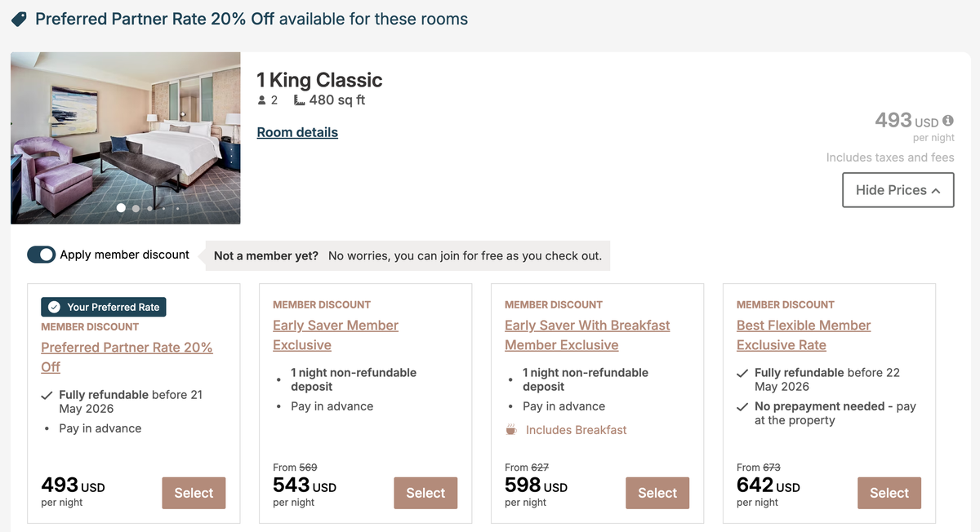This screenshot has height=532, width=980.
Task: Select the guest occupancy person icon
Action: click(x=260, y=100)
